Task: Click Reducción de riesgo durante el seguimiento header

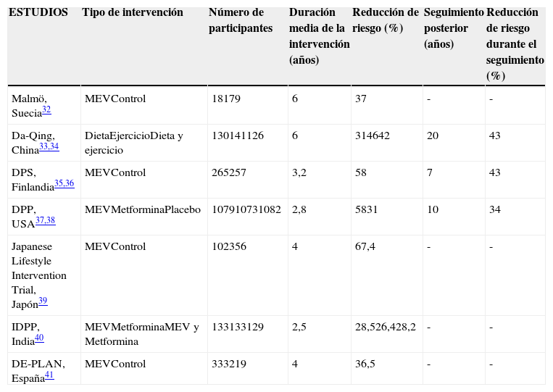Action: pos(515,43)
